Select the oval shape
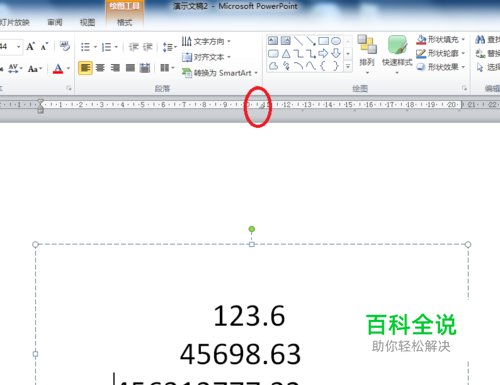The image size is (500, 385). pyautogui.click(x=336, y=41)
